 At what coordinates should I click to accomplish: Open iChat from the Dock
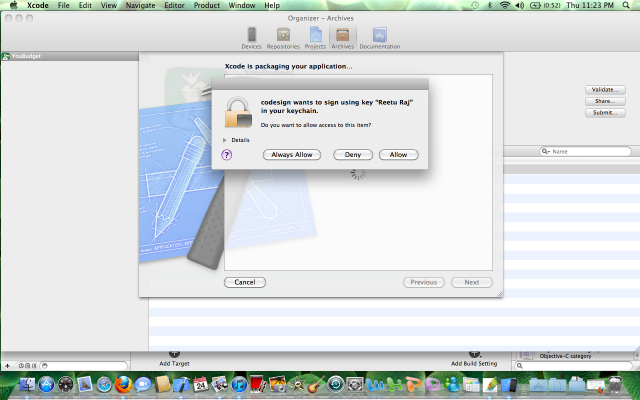143,384
